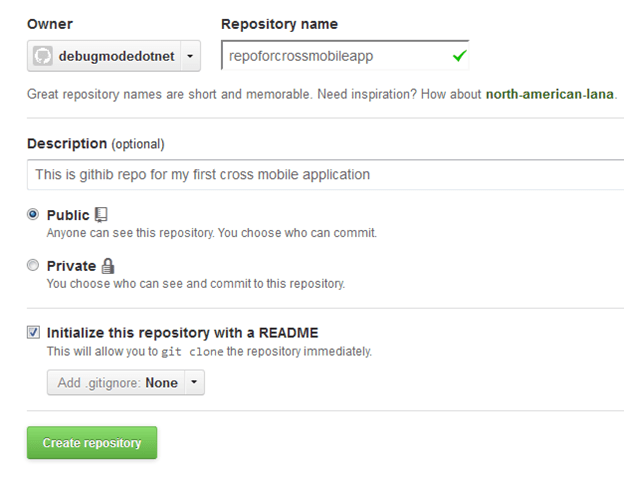624x486 pixels.
Task: Expand the Add .gitignore dropdown
Action: click(115, 383)
